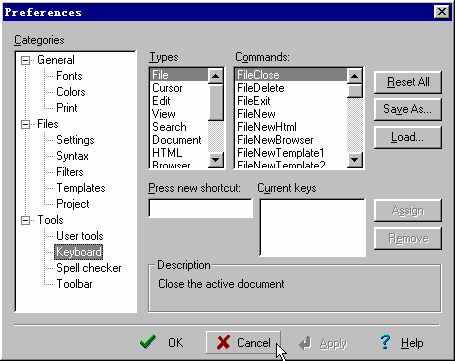Click the Commands list scrollbar thumb
This screenshot has height=361, width=455.
click(x=354, y=91)
